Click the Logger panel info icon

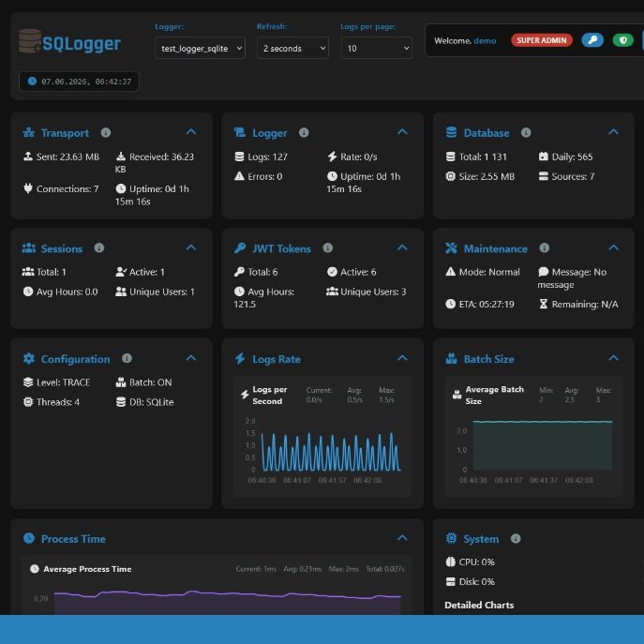click(x=304, y=133)
